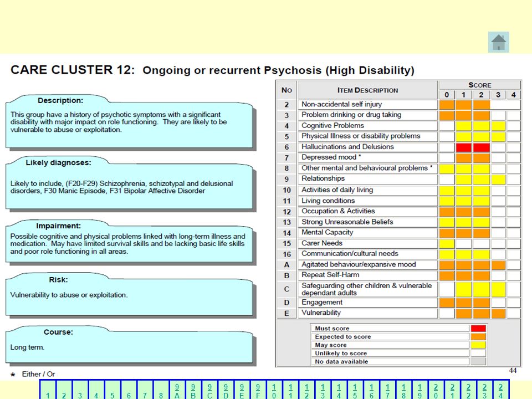Click the Course box heading
This screenshot has height=399, width=532.
pyautogui.click(x=58, y=332)
